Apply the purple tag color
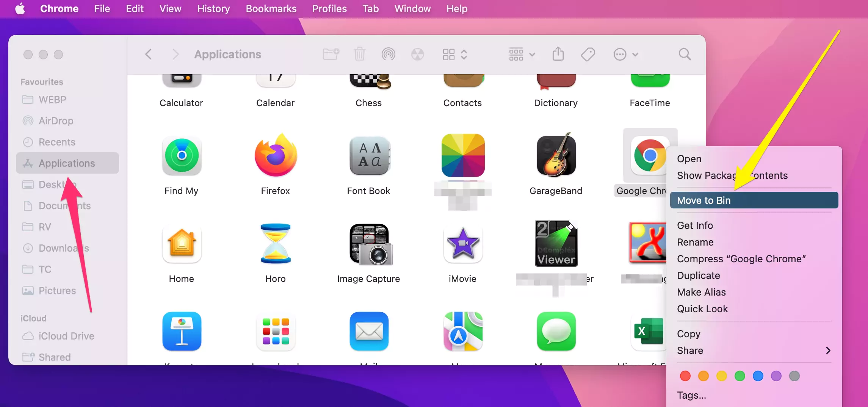 [x=776, y=376]
